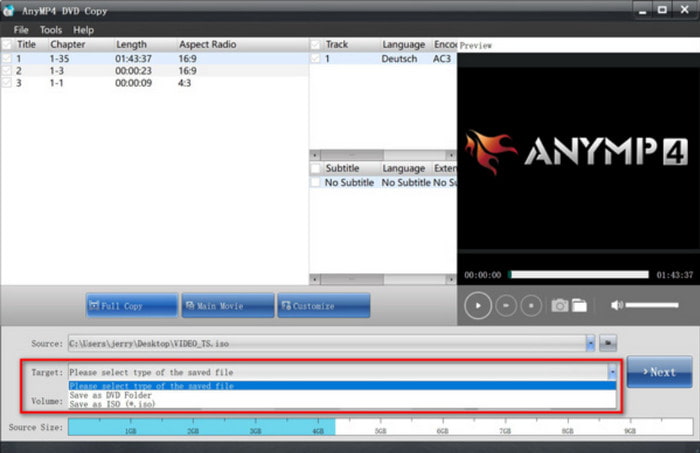Click the Play button in preview
The height and width of the screenshot is (453, 700).
478,306
